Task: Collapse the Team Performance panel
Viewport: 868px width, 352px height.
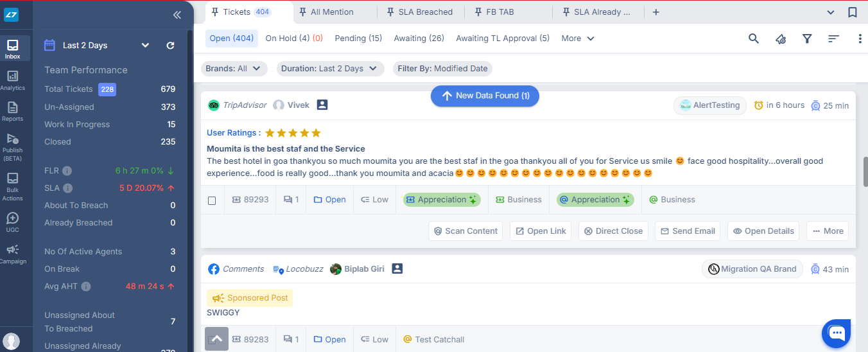Action: pyautogui.click(x=177, y=15)
